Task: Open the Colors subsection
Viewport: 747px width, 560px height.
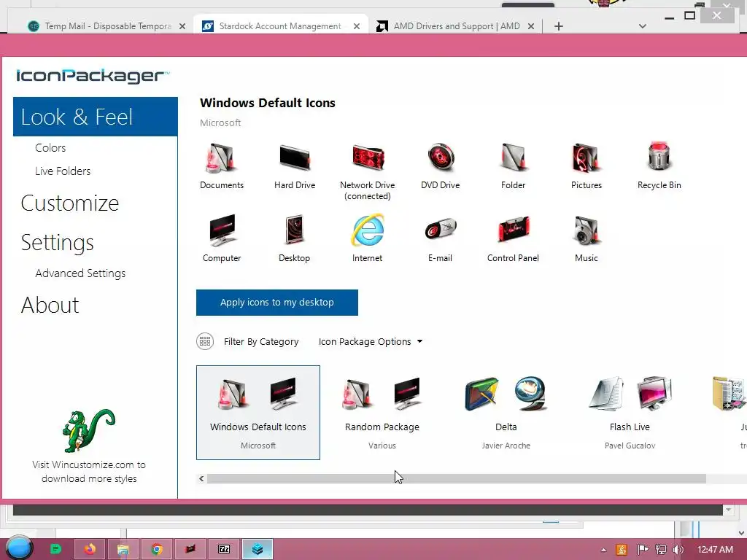Action: (50, 147)
